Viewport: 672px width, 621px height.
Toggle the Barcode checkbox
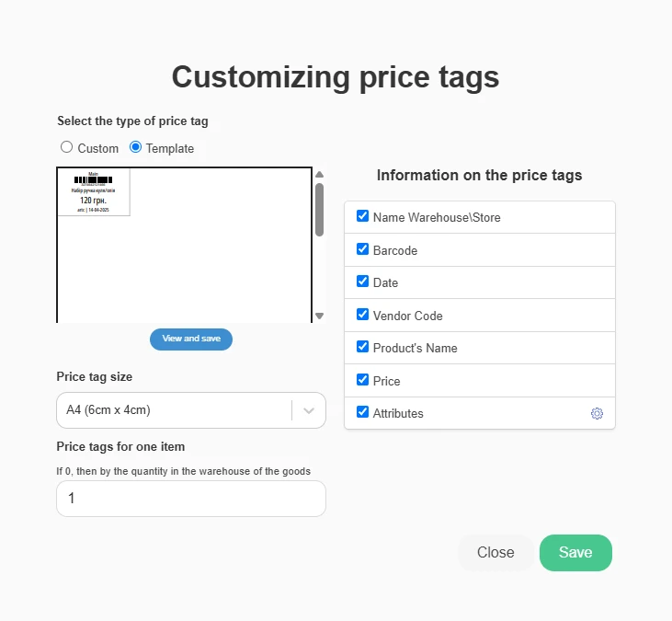[x=362, y=248]
